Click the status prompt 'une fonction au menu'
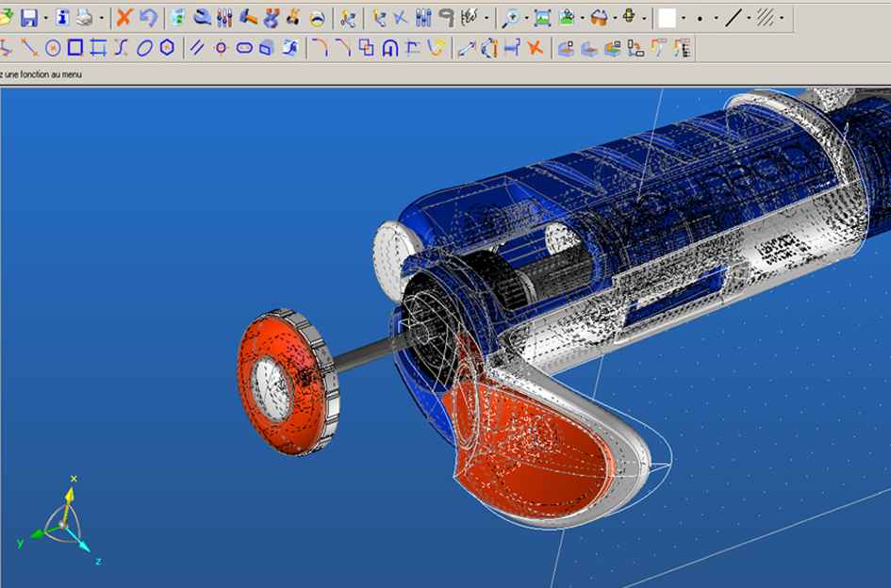Image resolution: width=891 pixels, height=588 pixels. (x=42, y=74)
